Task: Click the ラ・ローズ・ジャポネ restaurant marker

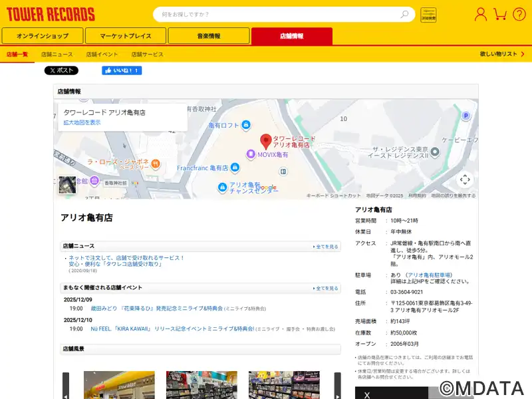Action: [156, 164]
